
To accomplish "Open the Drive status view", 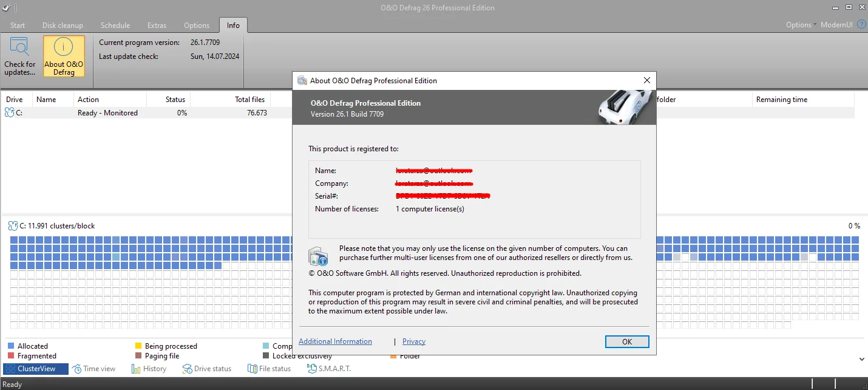I will [207, 368].
